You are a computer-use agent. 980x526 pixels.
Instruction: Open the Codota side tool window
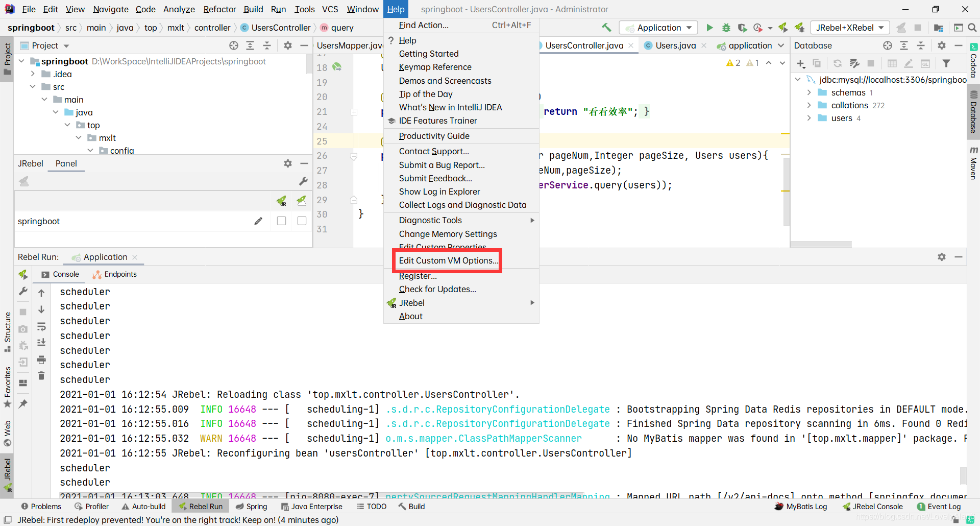click(973, 60)
